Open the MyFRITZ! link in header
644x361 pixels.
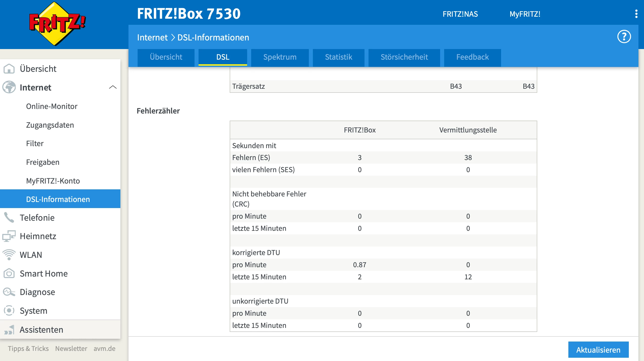point(525,14)
